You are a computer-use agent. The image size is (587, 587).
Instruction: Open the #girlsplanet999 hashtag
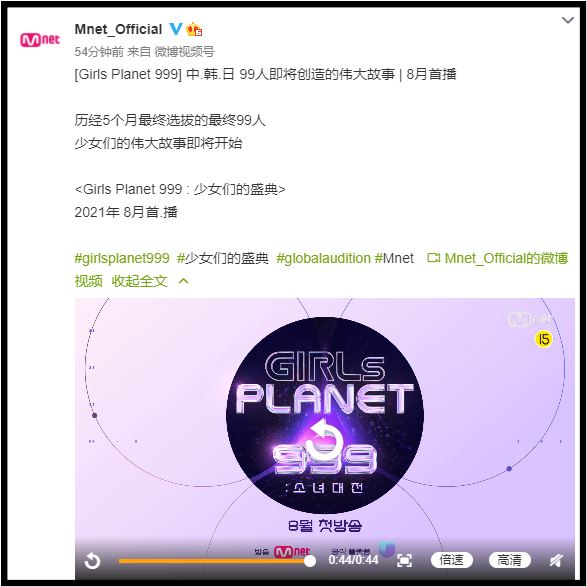pyautogui.click(x=122, y=258)
